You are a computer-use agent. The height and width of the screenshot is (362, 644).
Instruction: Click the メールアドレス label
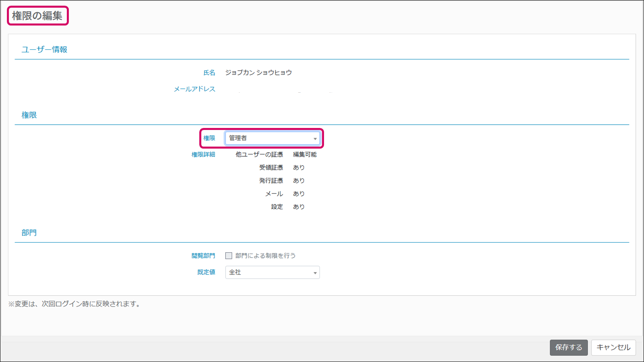pyautogui.click(x=194, y=89)
